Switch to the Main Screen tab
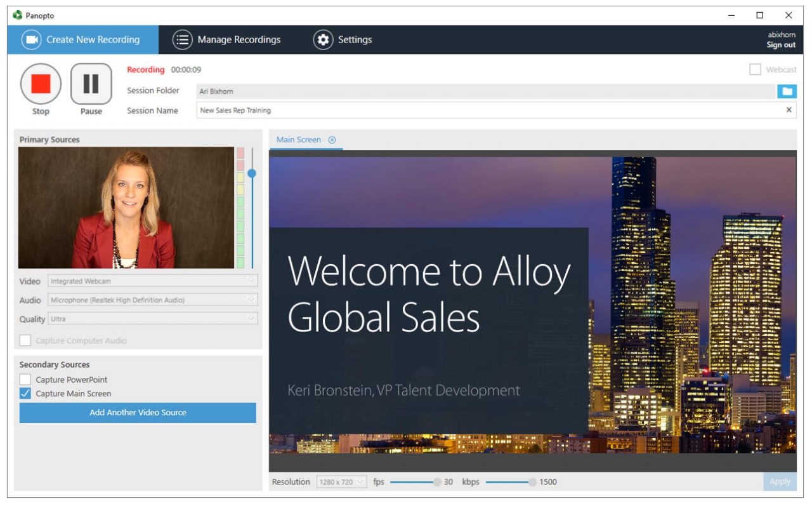The image size is (812, 508). coord(298,140)
